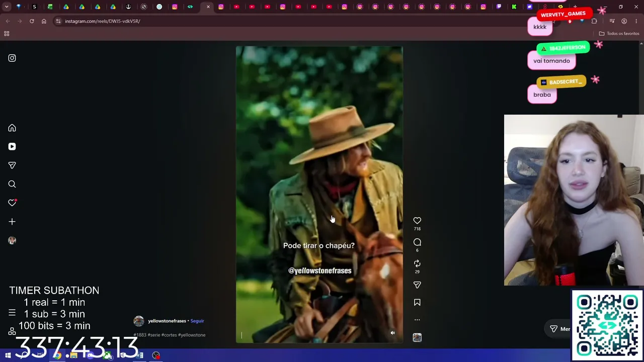Switch to the Kick browser tab
The height and width of the screenshot is (362, 644).
pyautogui.click(x=514, y=7)
